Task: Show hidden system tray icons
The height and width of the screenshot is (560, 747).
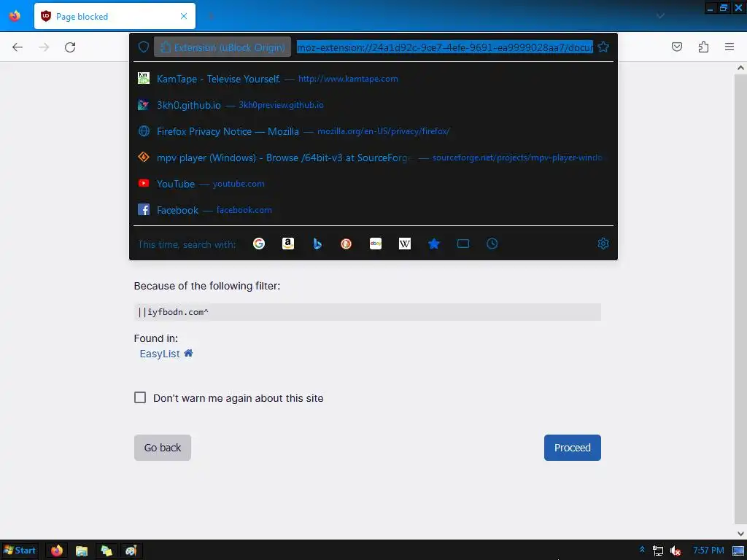Action: (x=642, y=551)
